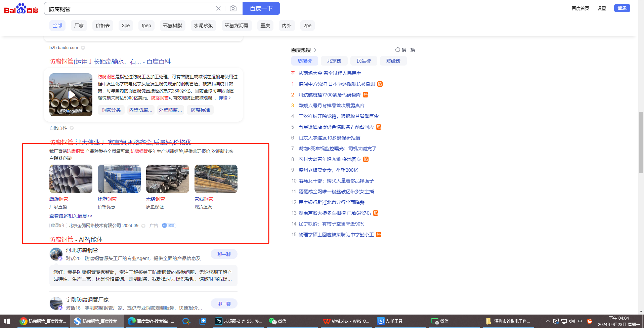This screenshot has width=644, height=328.
Task: Expand 百度热搜 with chevron arrow
Action: 315,50
